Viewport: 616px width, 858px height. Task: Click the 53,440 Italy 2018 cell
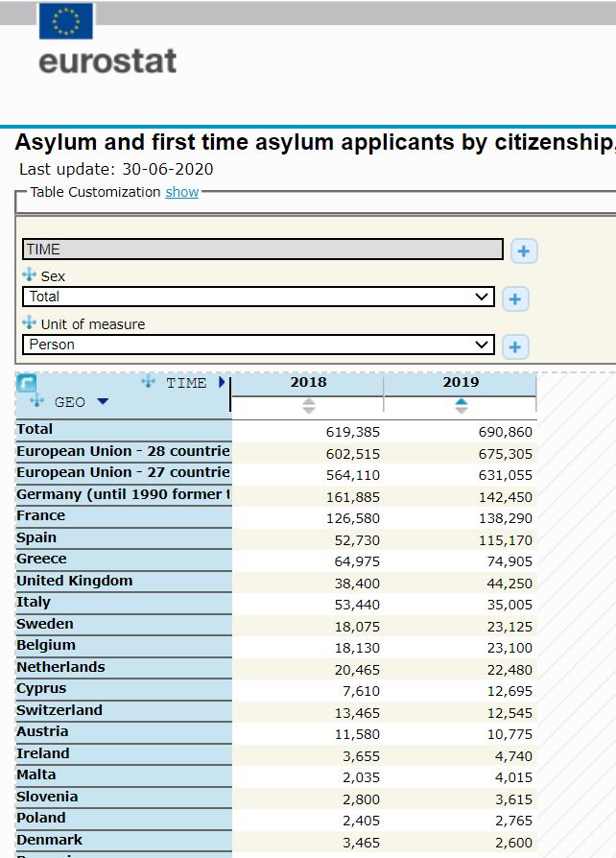pos(308,605)
